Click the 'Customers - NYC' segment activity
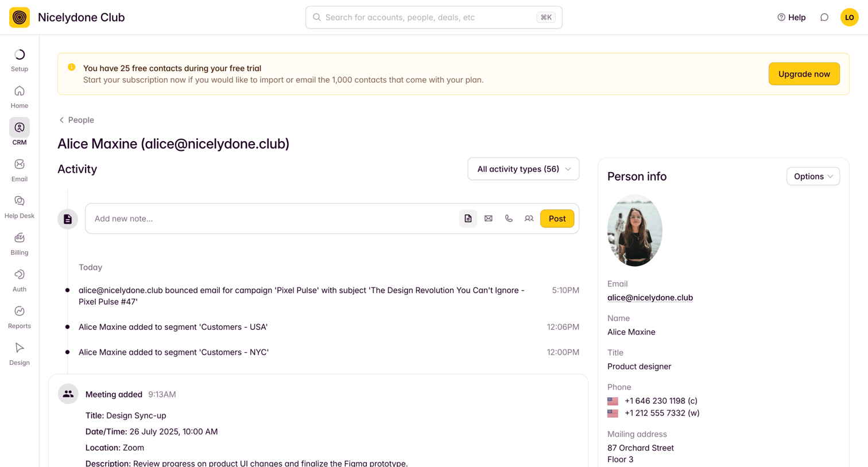 [x=173, y=352]
